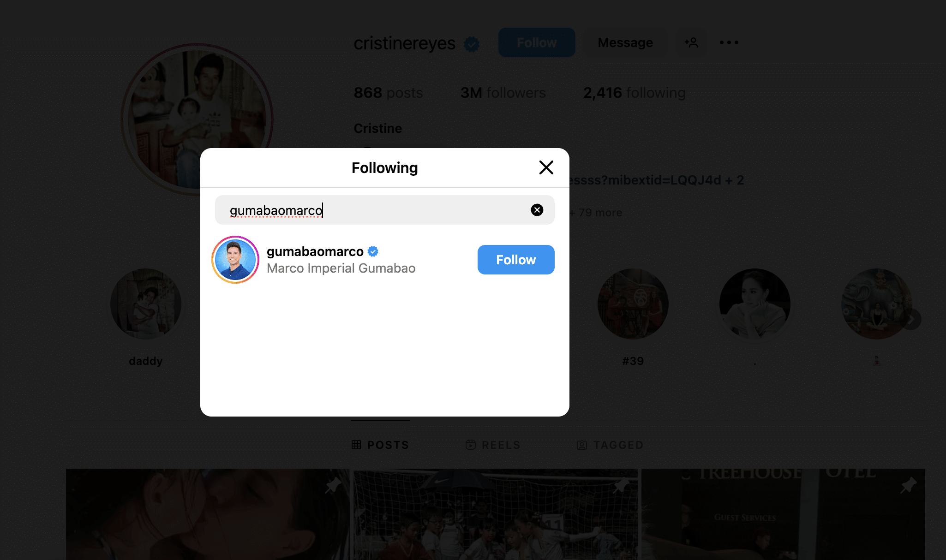The image size is (946, 560).
Task: Open gumabaomarco's profile picture story
Action: (x=235, y=260)
